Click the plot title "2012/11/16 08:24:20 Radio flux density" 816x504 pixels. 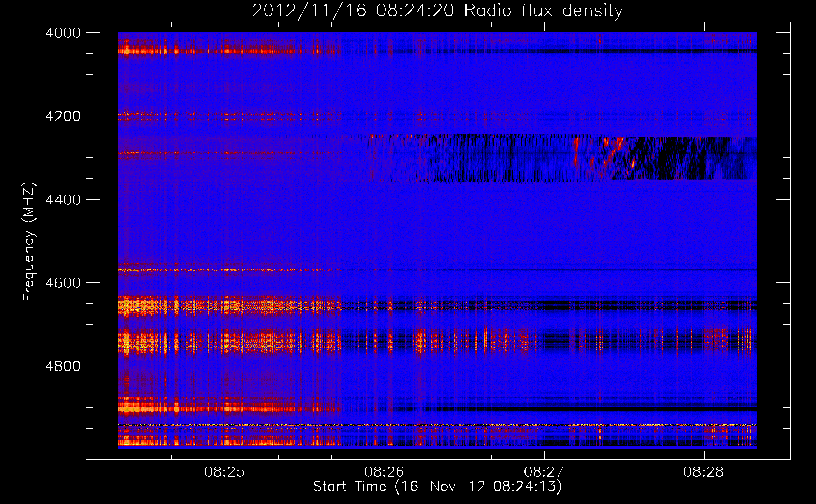tap(437, 10)
